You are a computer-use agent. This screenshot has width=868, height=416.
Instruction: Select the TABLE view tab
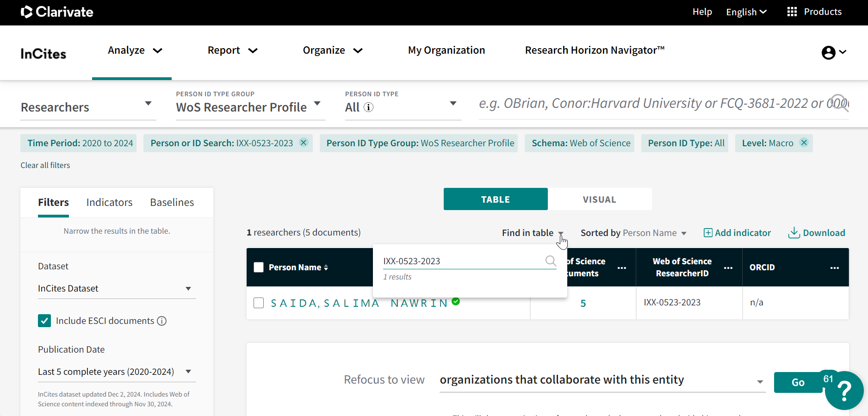(496, 199)
